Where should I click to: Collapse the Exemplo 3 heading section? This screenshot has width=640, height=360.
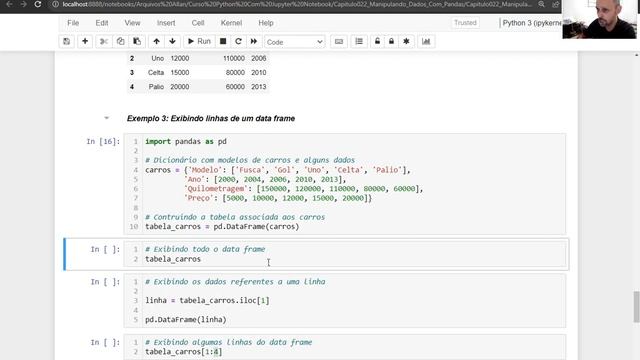tap(107, 118)
